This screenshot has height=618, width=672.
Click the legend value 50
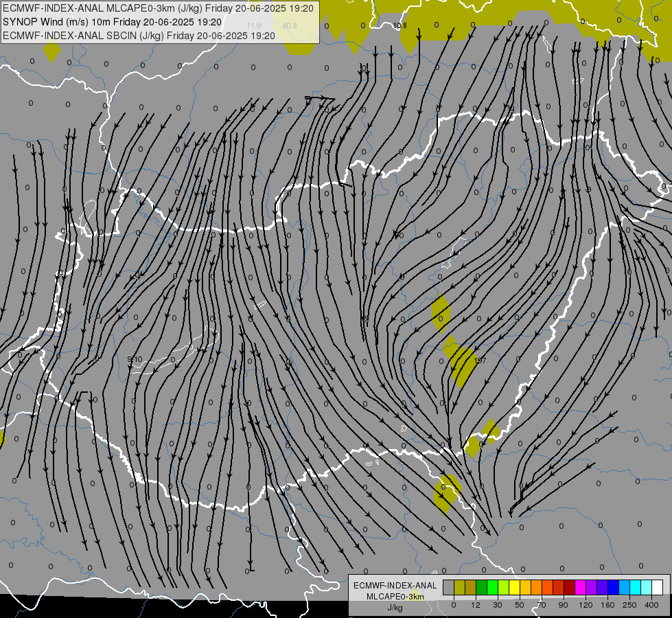point(520,605)
